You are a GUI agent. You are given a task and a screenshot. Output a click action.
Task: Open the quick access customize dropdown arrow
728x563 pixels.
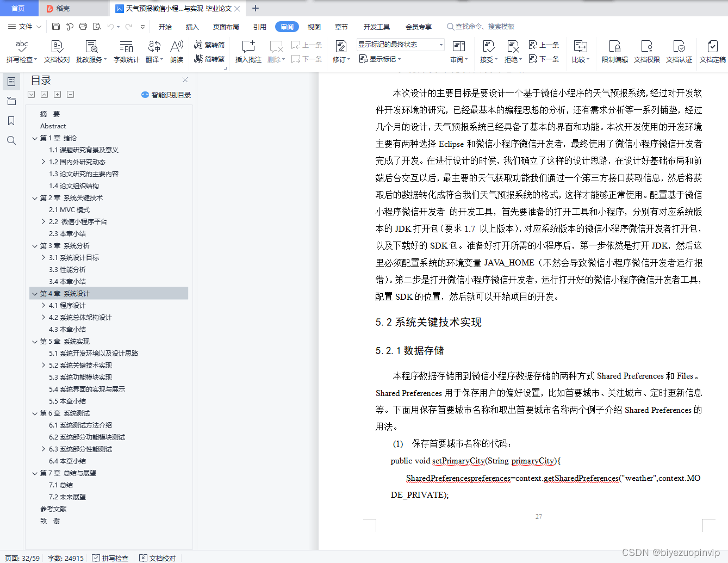pos(142,26)
